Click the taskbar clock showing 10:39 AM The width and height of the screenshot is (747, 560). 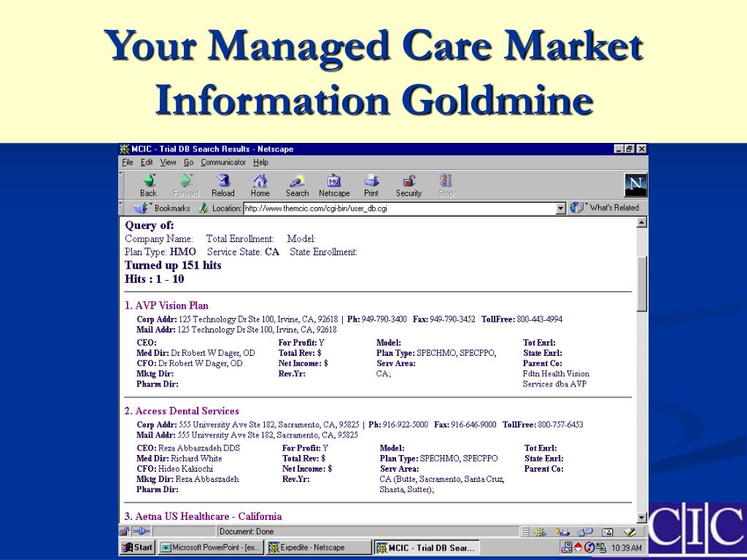(x=626, y=548)
